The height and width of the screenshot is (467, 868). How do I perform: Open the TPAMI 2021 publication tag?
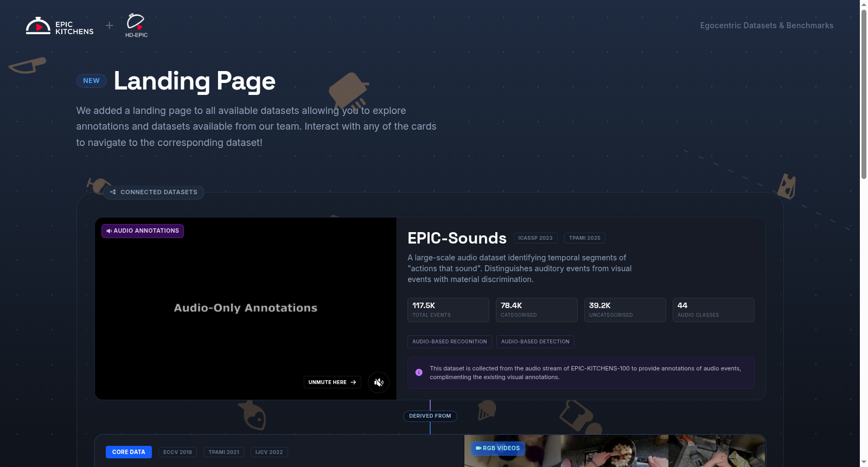coord(224,452)
